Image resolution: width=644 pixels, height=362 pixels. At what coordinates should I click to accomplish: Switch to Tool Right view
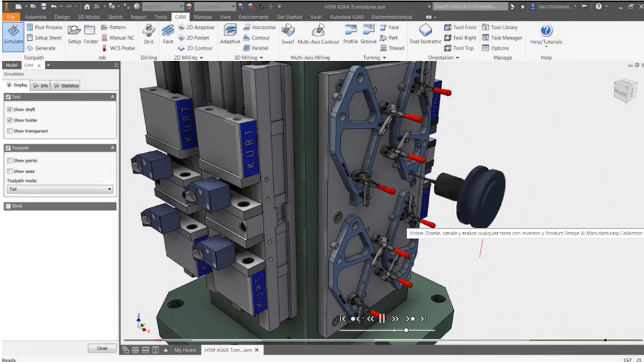(x=460, y=38)
